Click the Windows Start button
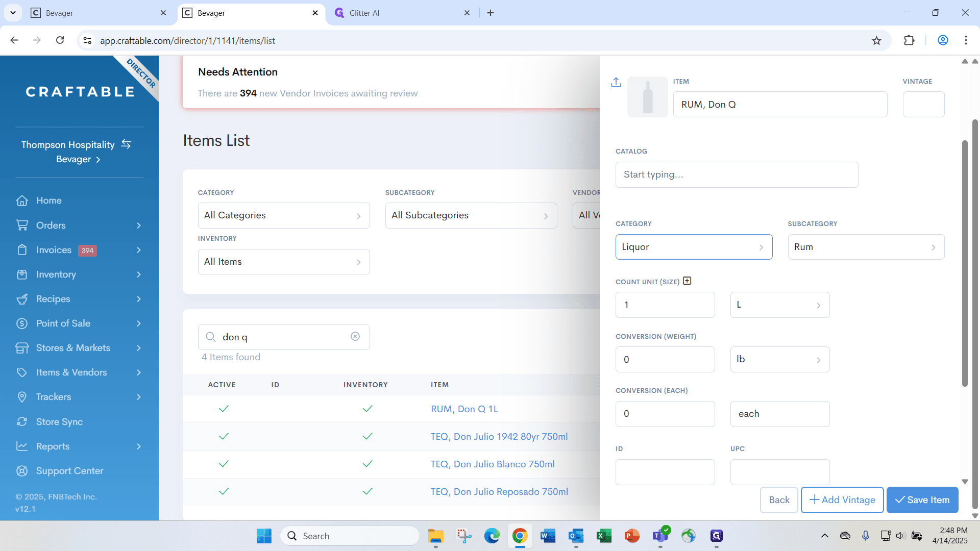This screenshot has width=980, height=551. [264, 536]
